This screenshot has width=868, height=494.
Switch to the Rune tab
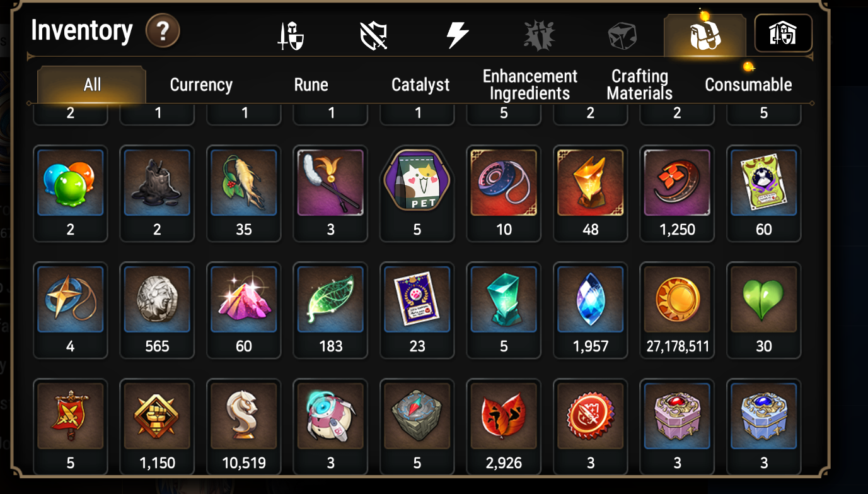pos(311,85)
